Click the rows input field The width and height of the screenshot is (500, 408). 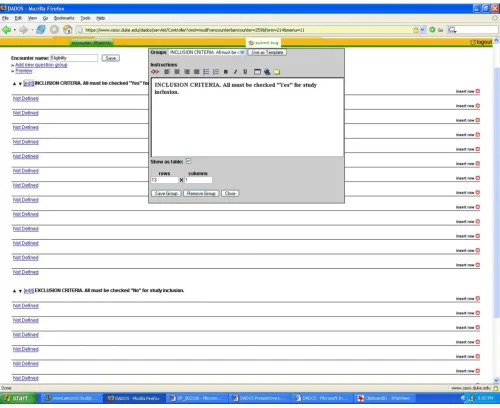[x=165, y=180]
